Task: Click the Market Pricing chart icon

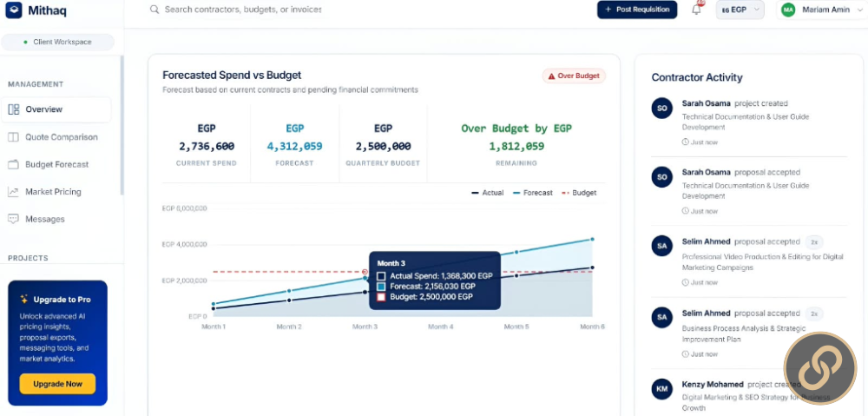Action: 14,192
